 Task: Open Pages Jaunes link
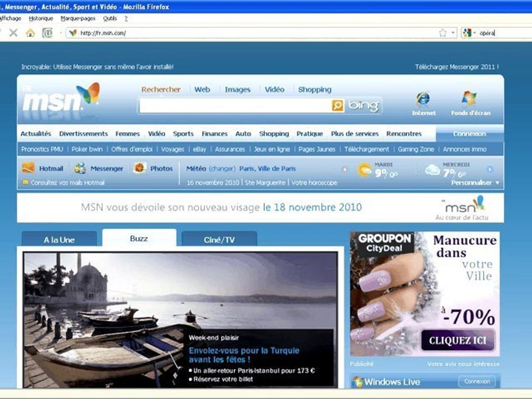click(316, 149)
